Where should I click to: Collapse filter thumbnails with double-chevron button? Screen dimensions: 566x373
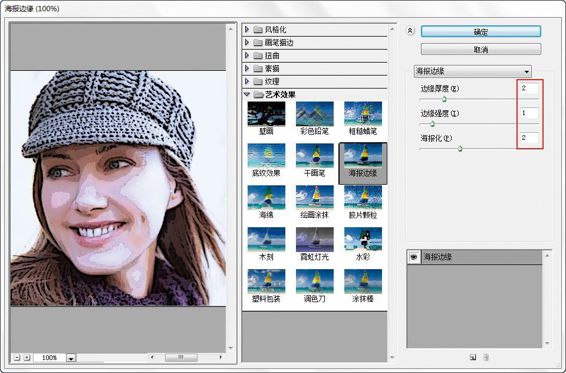(410, 31)
